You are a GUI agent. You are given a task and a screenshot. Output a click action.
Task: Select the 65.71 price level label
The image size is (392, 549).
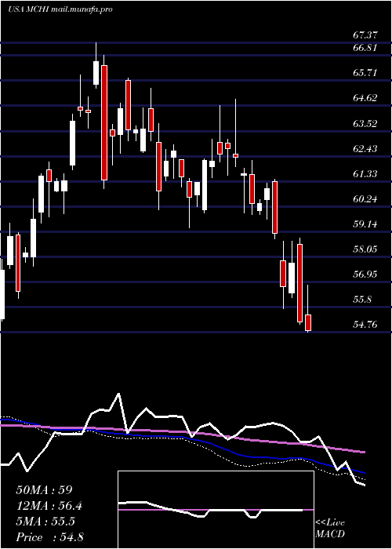pyautogui.click(x=365, y=73)
